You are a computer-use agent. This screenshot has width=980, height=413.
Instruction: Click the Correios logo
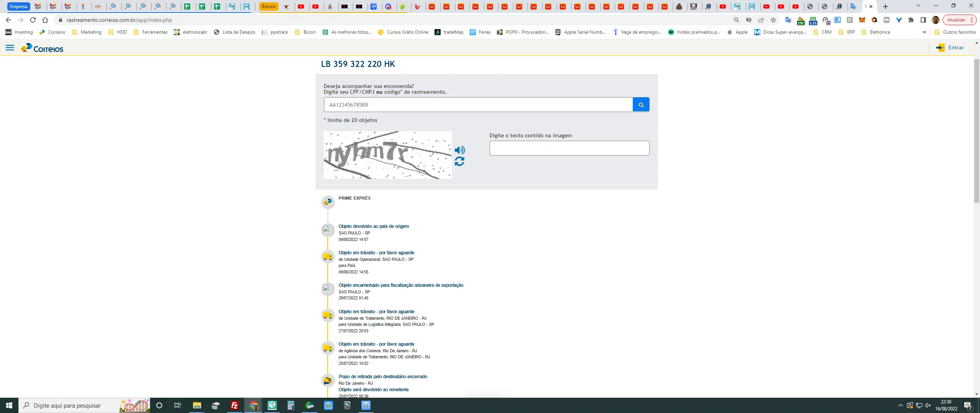pos(42,48)
